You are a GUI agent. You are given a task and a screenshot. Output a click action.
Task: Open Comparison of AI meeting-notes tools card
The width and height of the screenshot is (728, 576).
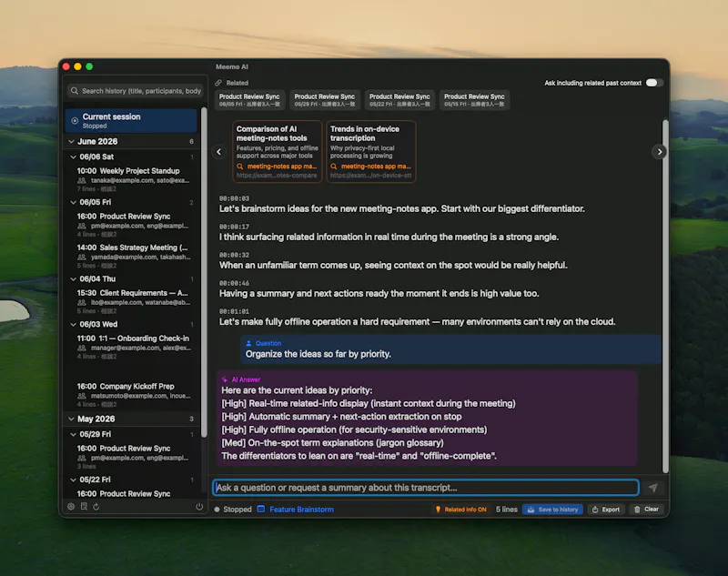click(x=278, y=152)
